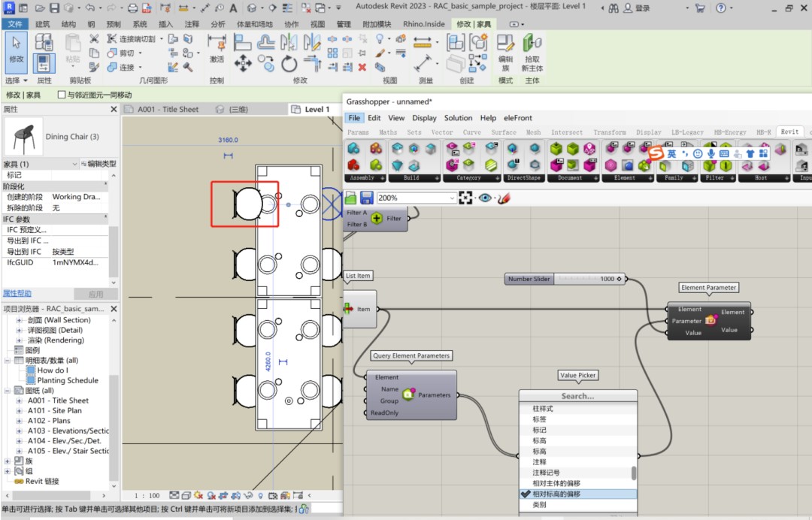812x520 pixels.
Task: Toggle the checked 相对标高的偏移 value picker entry
Action: click(x=577, y=494)
